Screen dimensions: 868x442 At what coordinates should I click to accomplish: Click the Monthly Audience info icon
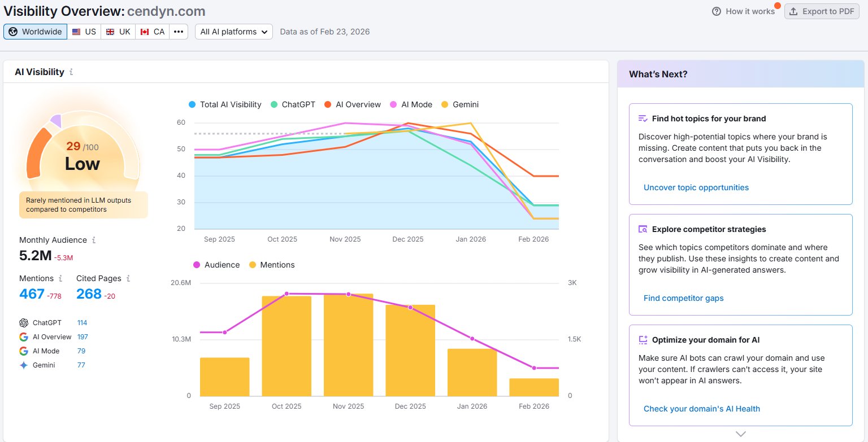click(93, 240)
